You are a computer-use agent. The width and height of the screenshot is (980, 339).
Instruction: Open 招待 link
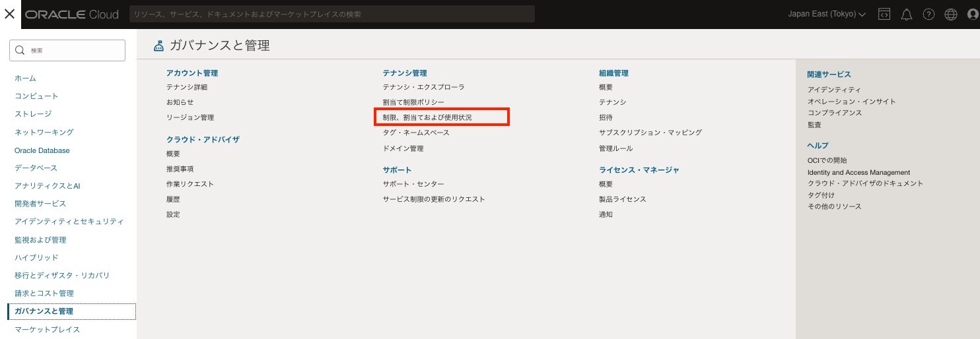[x=606, y=117]
